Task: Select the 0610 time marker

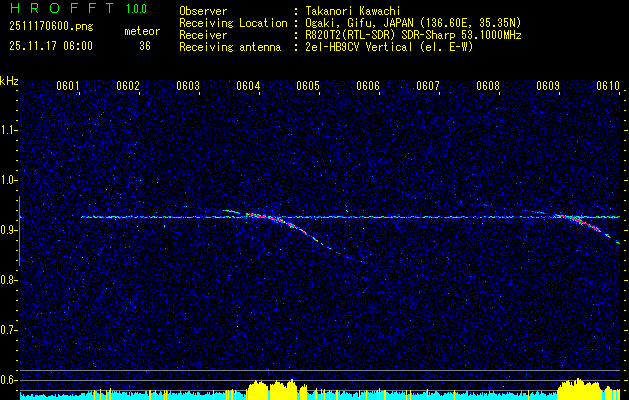Action: [x=608, y=87]
